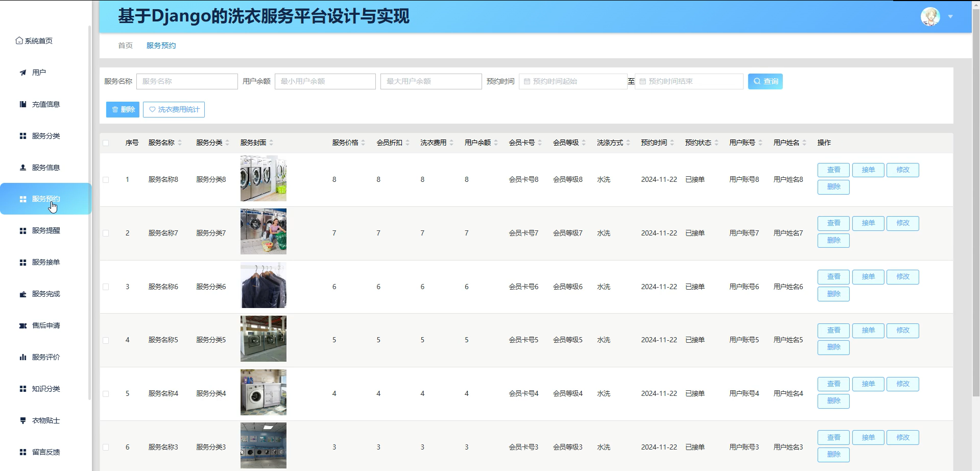Screen dimensions: 980x471
Task: Sort by 服务价格 column arrows
Action: point(363,143)
